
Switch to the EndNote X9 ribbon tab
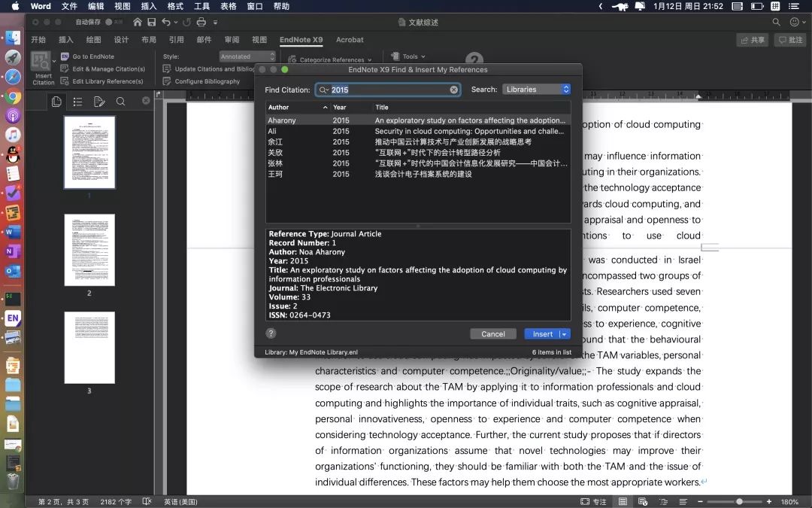(x=301, y=40)
